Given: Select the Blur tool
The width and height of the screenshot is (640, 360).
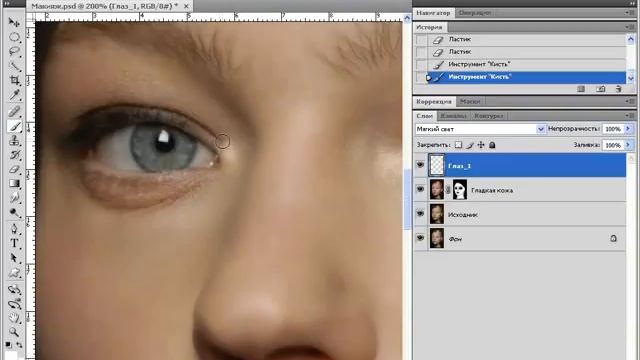Looking at the screenshot, I should [x=14, y=198].
